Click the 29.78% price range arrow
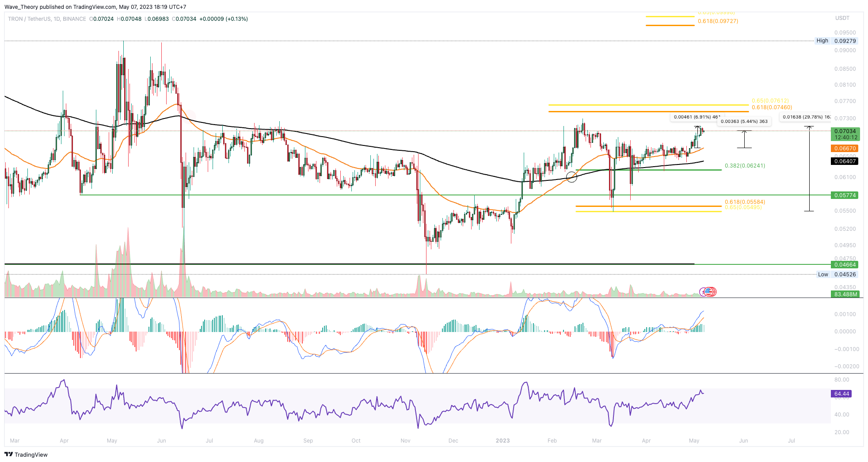The image size is (868, 462). coord(809,169)
